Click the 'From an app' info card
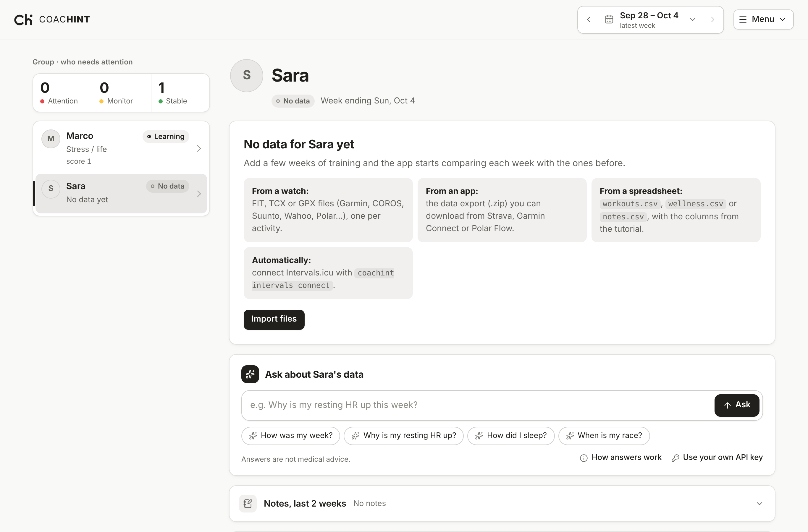The image size is (808, 532). [502, 210]
